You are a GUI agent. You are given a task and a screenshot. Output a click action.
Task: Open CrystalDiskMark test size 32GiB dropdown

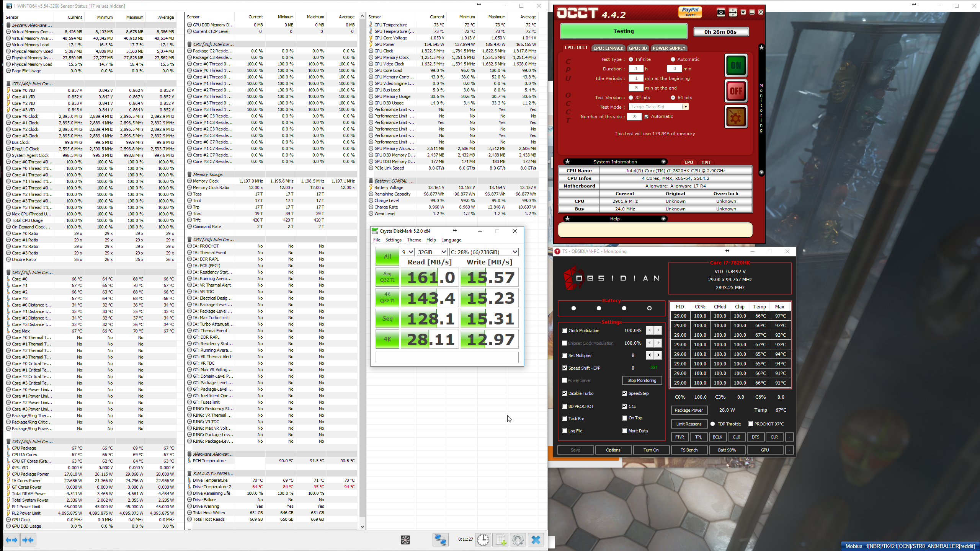coord(432,252)
